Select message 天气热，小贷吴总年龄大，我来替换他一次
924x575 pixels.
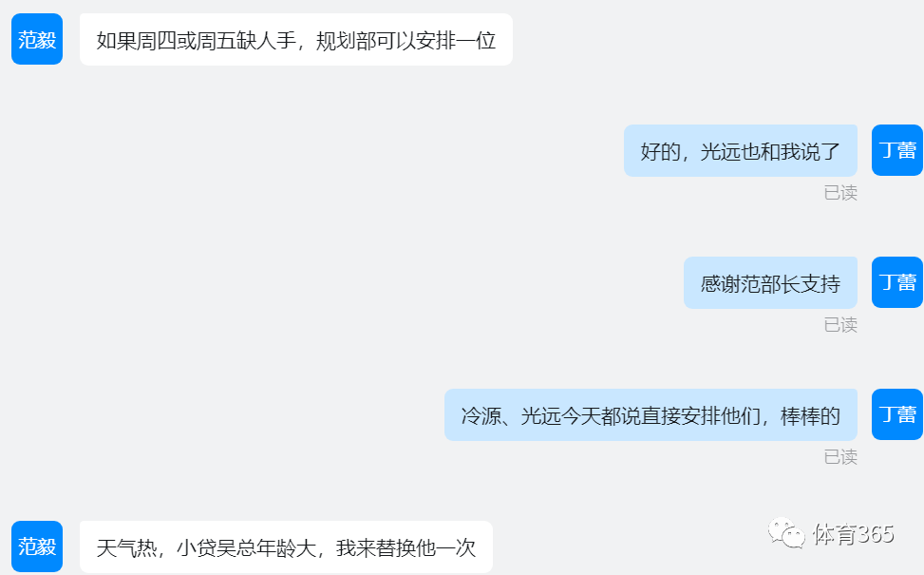point(286,546)
